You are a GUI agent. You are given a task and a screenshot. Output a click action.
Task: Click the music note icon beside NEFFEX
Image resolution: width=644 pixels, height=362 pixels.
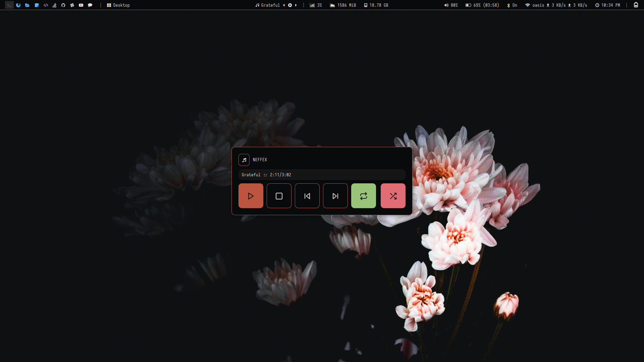(244, 160)
